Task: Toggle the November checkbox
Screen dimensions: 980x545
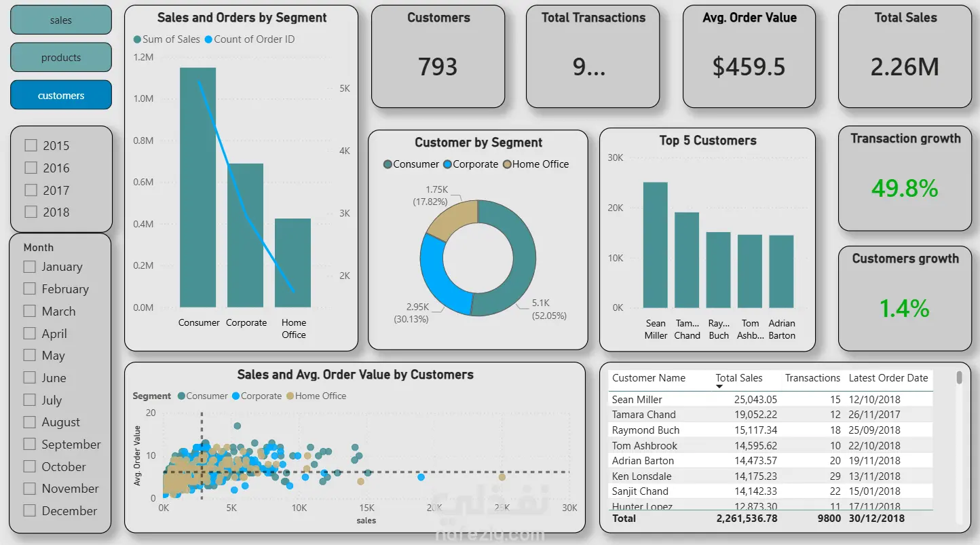Action: tap(29, 488)
